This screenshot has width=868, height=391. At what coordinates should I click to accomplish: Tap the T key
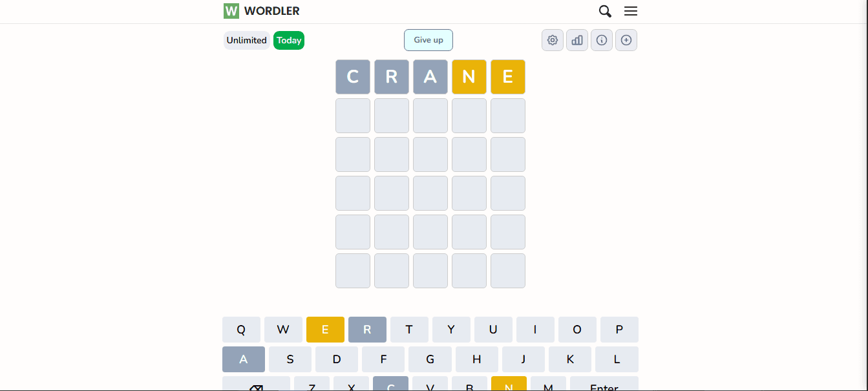pos(409,330)
